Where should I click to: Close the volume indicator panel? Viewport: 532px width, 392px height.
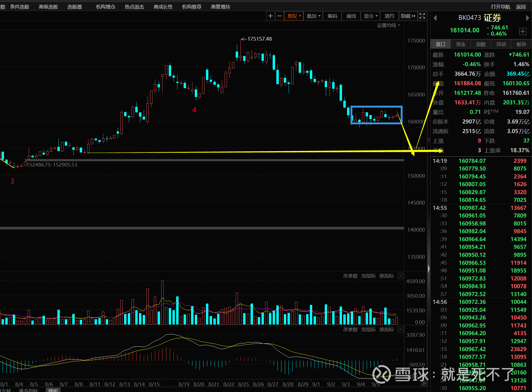tap(400, 276)
